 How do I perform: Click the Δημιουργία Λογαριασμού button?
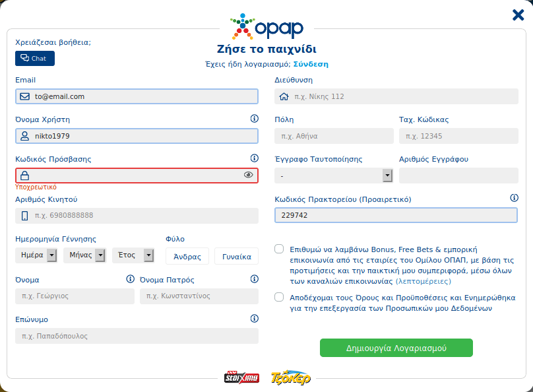396,348
